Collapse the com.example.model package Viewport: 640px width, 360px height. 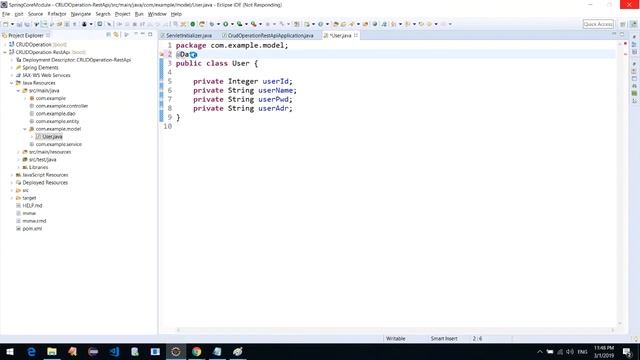[x=25, y=129]
